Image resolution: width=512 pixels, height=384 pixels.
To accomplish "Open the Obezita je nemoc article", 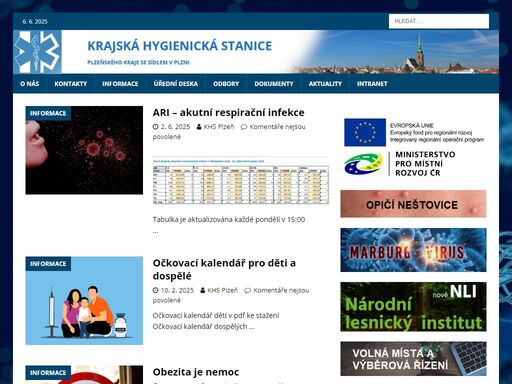I will [x=196, y=372].
